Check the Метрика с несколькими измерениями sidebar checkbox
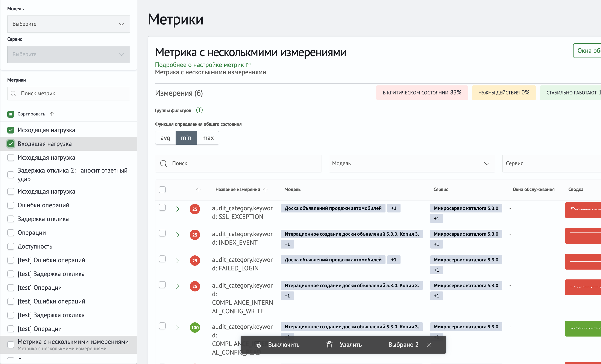The image size is (601, 364). click(11, 344)
